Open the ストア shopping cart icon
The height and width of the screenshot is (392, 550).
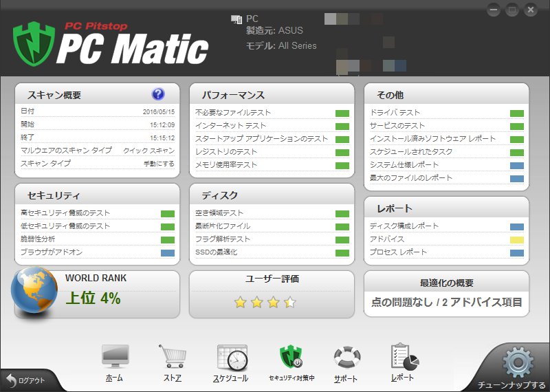click(x=173, y=356)
